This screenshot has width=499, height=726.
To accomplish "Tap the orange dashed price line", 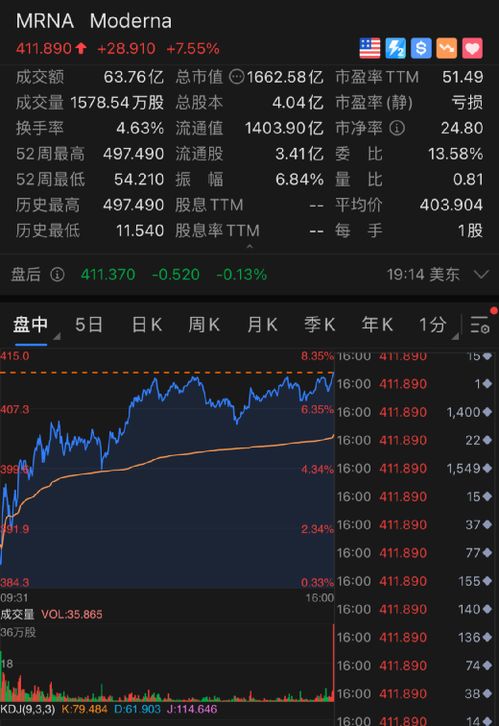I will (167, 372).
